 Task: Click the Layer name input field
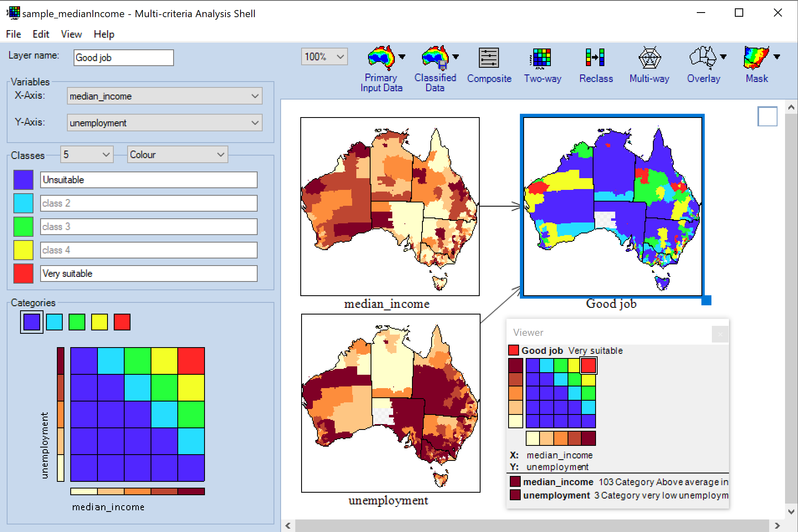[x=123, y=58]
